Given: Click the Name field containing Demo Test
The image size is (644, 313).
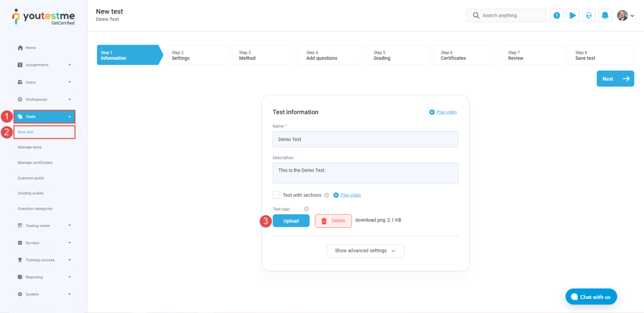Looking at the screenshot, I should pyautogui.click(x=365, y=139).
